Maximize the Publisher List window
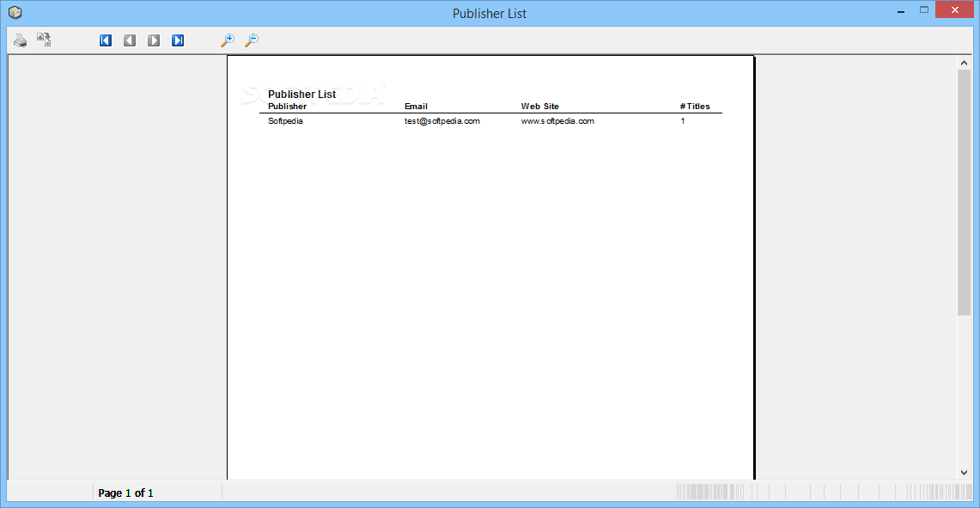980x508 pixels. (x=924, y=10)
